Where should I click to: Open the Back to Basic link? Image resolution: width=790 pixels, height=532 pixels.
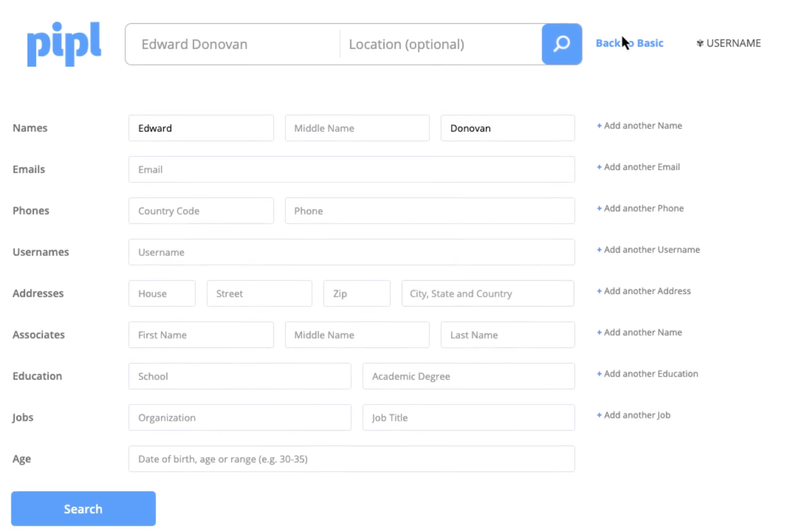tap(629, 43)
